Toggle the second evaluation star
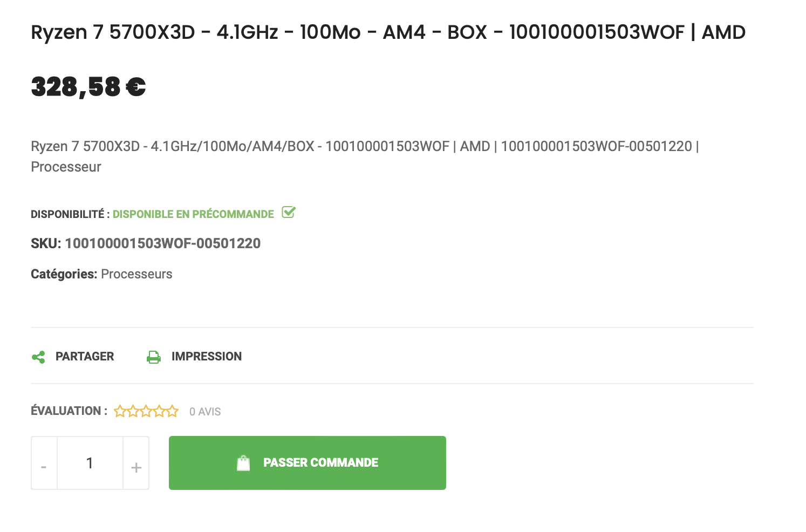Screen dimensions: 806x532 point(133,411)
